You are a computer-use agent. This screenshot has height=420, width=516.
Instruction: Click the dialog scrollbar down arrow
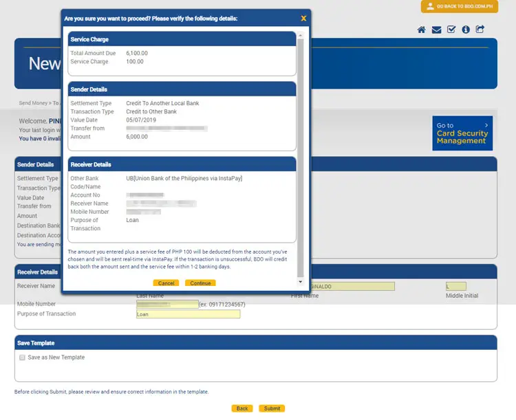pyautogui.click(x=300, y=282)
